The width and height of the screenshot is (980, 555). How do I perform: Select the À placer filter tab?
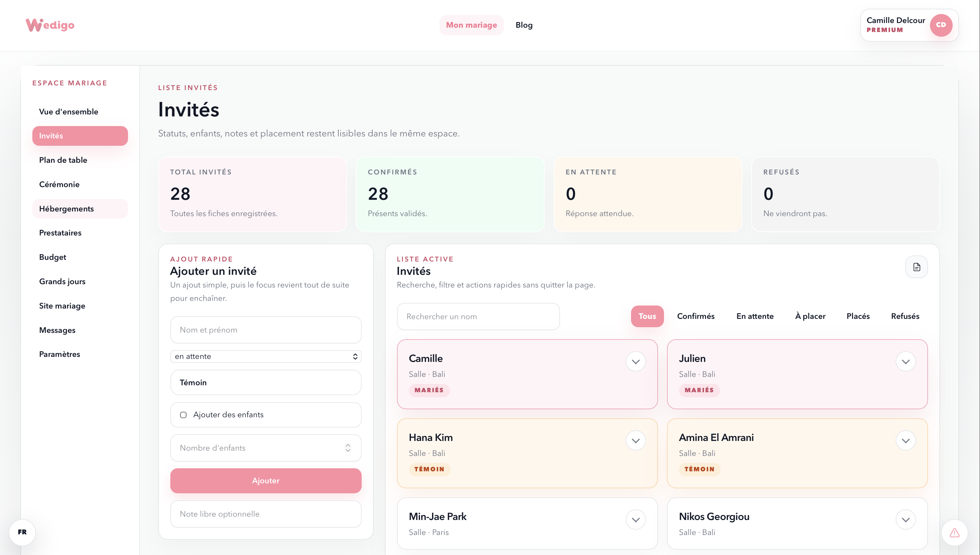click(x=810, y=316)
